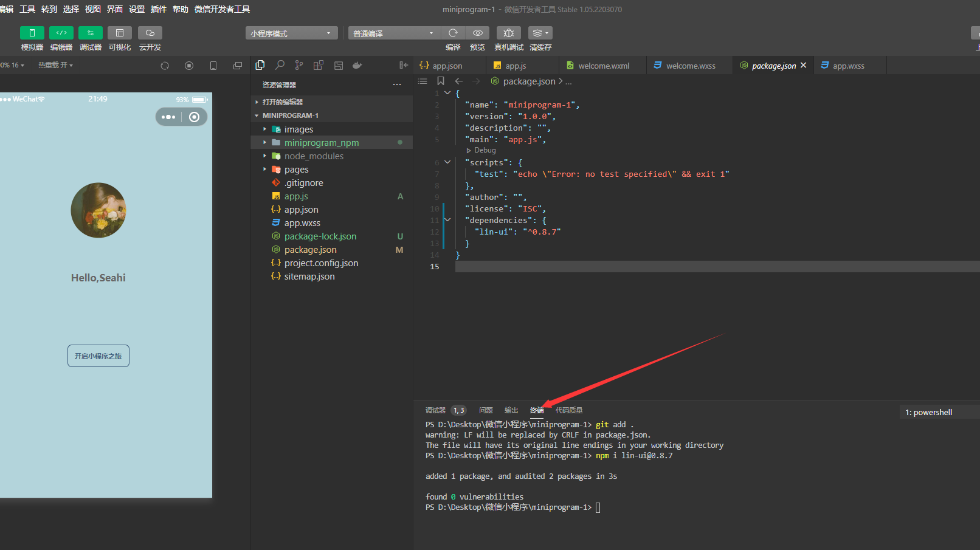Open the simulator (模拟器) panel
This screenshot has width=980, height=550.
[32, 38]
